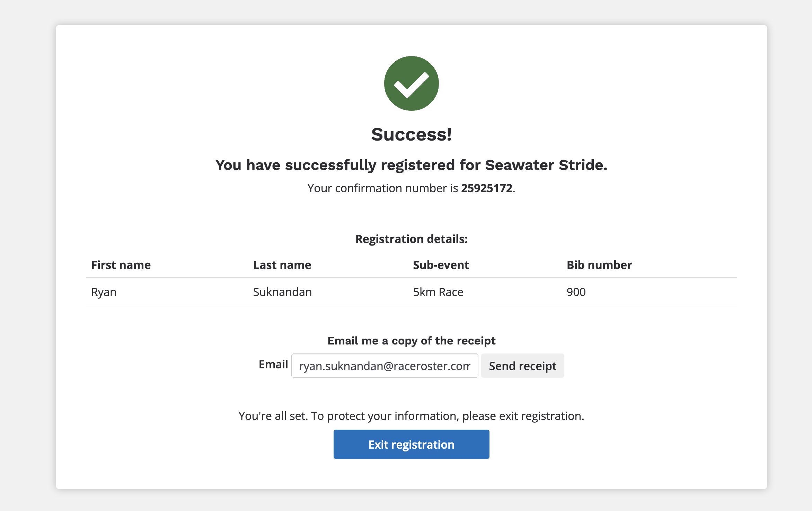The height and width of the screenshot is (511, 812).
Task: Click the "Registration details:" heading
Action: coord(411,239)
